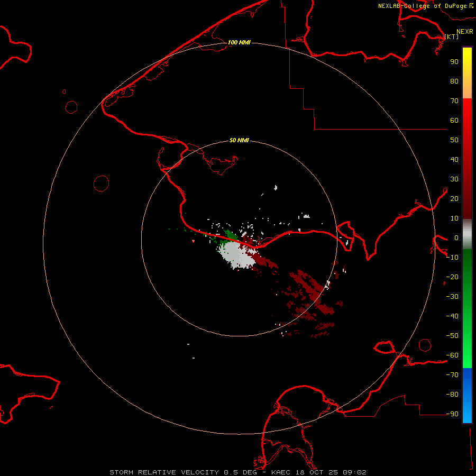Viewport: 476px width, 476px height.
Task: Click the "-10" value on the velocity scale
Action: [452, 258]
